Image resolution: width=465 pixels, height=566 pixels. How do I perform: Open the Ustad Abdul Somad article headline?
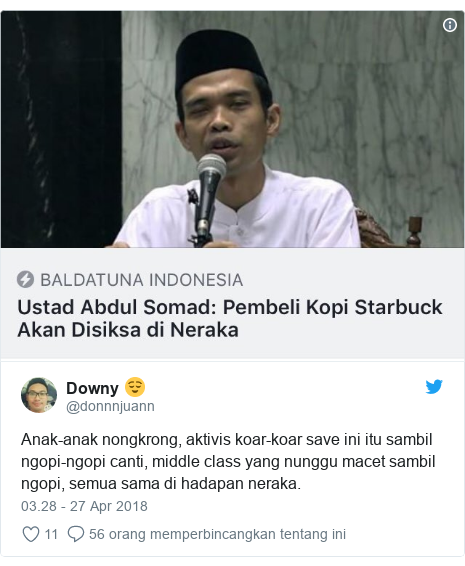[x=230, y=318]
